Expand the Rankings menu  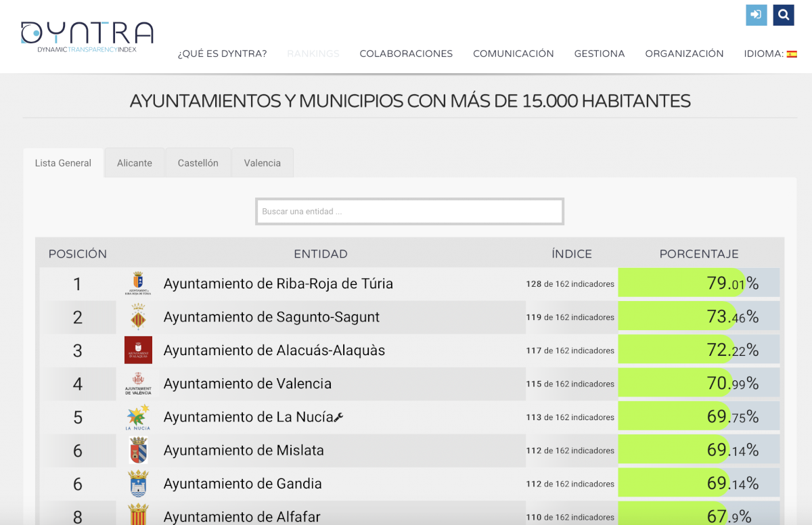[x=313, y=54]
